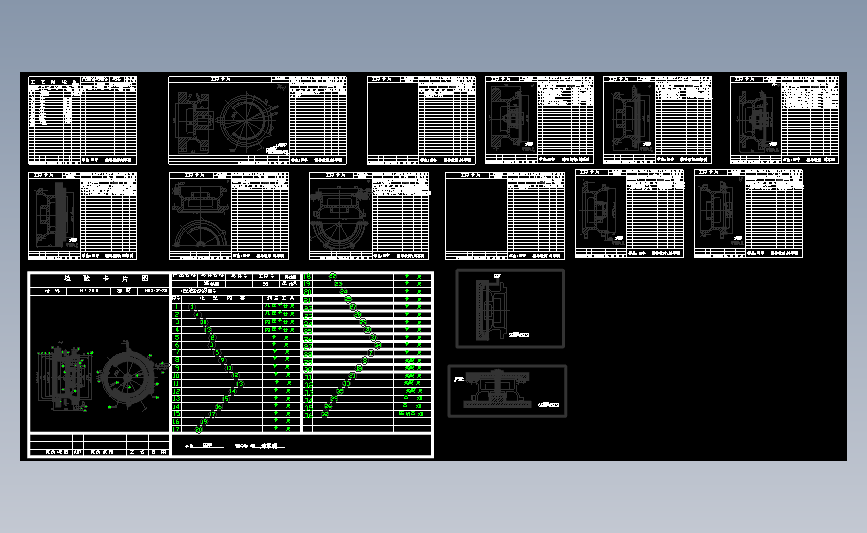Viewport: 867px width, 533px height.
Task: Click the wheel-shaped front view in assembly card
Action: (128, 376)
